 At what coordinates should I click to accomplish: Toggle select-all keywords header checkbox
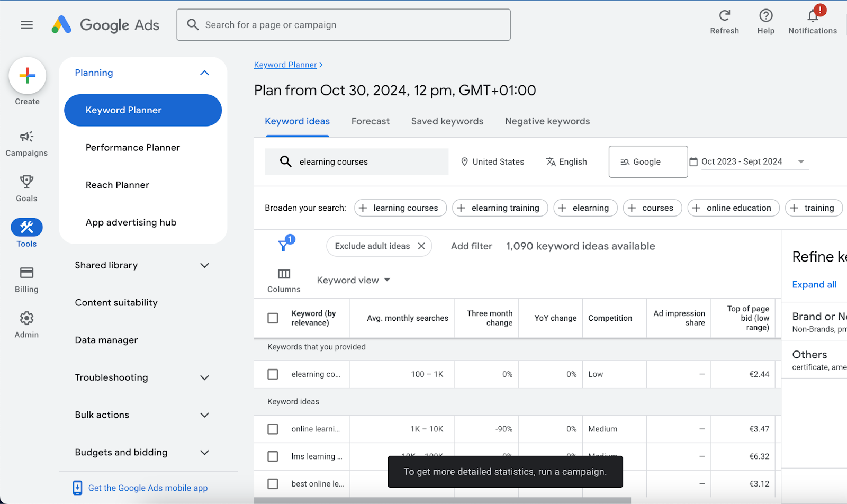pos(273,318)
